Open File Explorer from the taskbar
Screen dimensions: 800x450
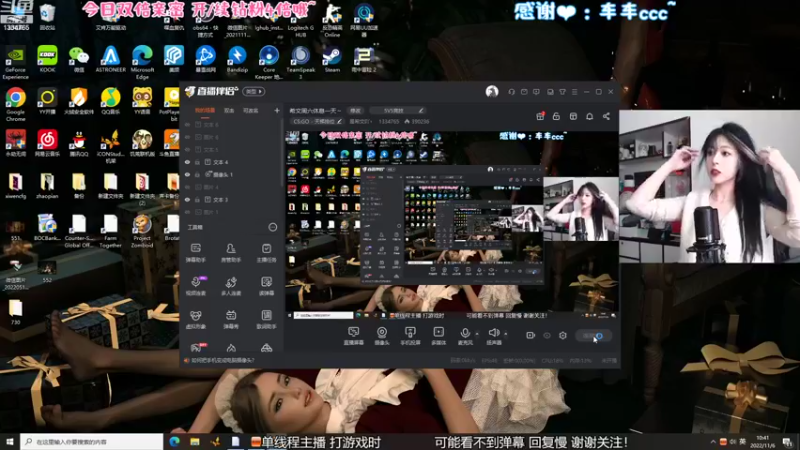pyautogui.click(x=195, y=441)
